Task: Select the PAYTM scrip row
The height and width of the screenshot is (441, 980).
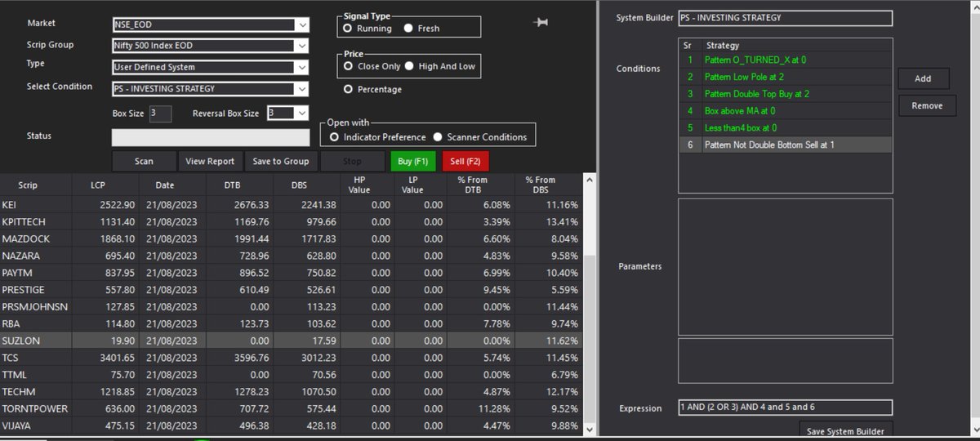Action: 291,272
